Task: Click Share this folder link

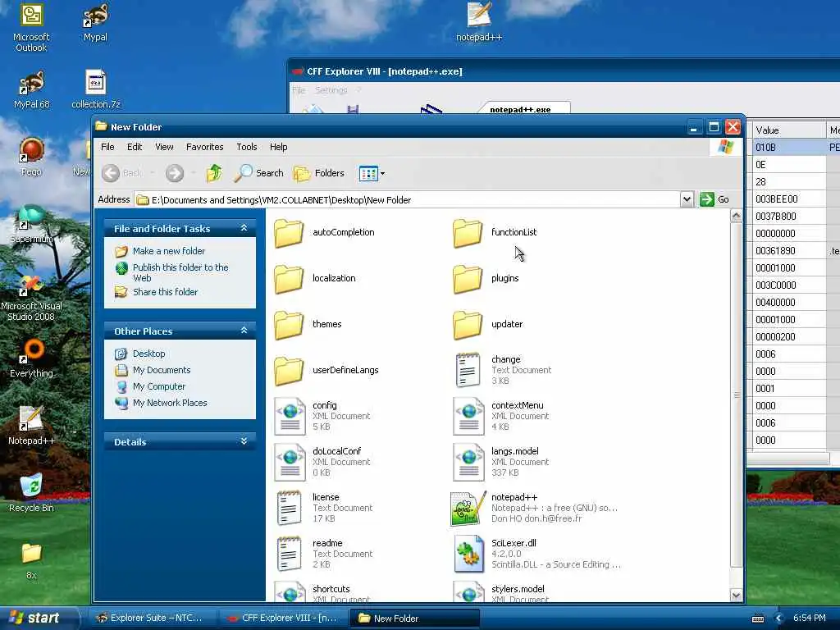Action: pos(165,292)
